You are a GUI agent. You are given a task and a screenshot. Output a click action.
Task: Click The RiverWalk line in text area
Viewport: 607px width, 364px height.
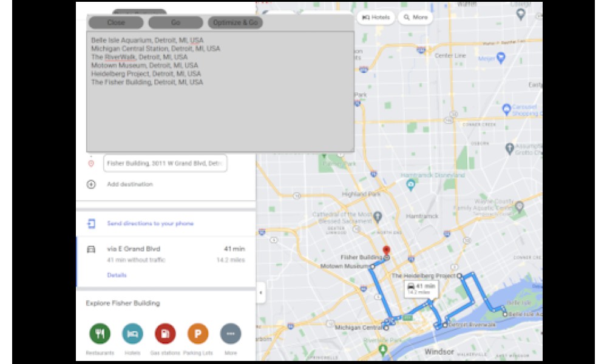[140, 57]
